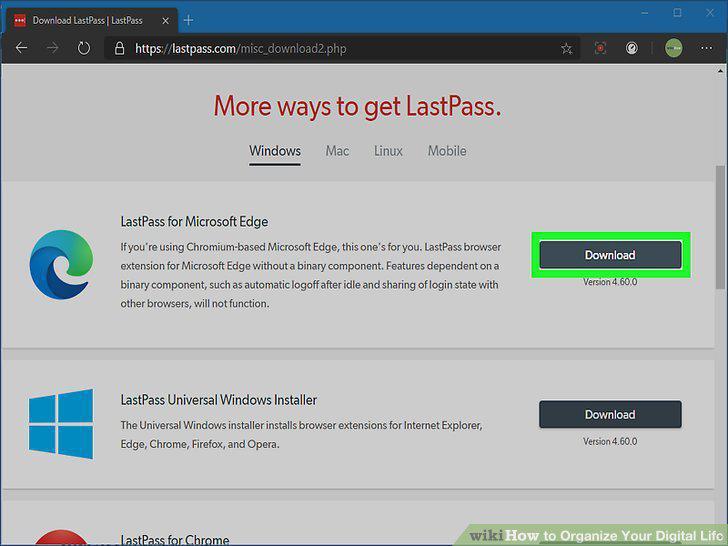
Task: Open the green profile avatar
Action: pos(673,48)
